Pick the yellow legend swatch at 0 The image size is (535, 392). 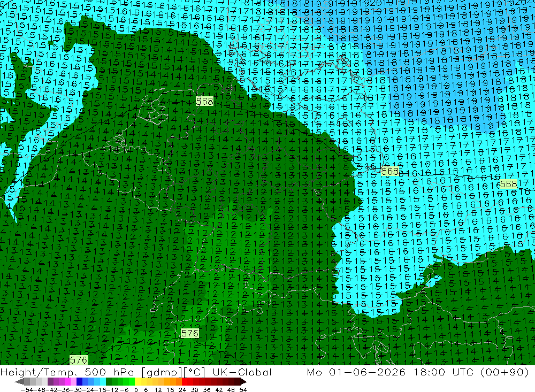[137, 382]
